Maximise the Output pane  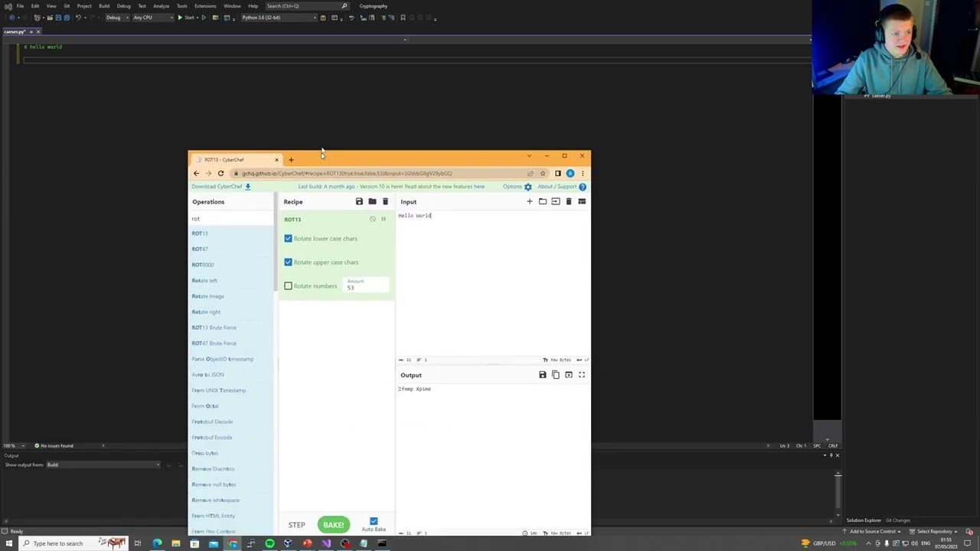pyautogui.click(x=582, y=375)
